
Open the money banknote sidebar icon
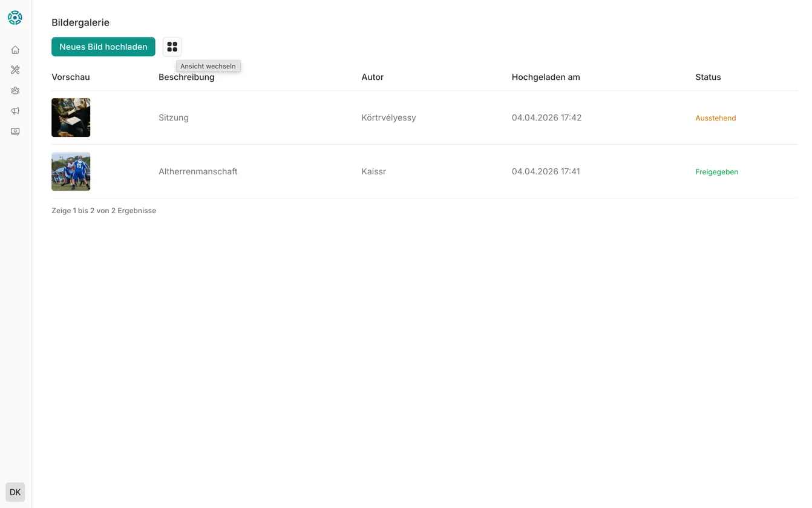pos(15,131)
